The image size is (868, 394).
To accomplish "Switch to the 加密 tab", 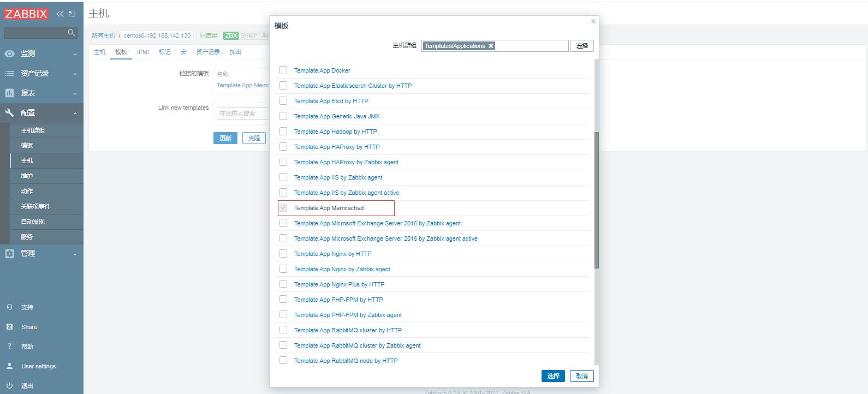I will (x=235, y=52).
